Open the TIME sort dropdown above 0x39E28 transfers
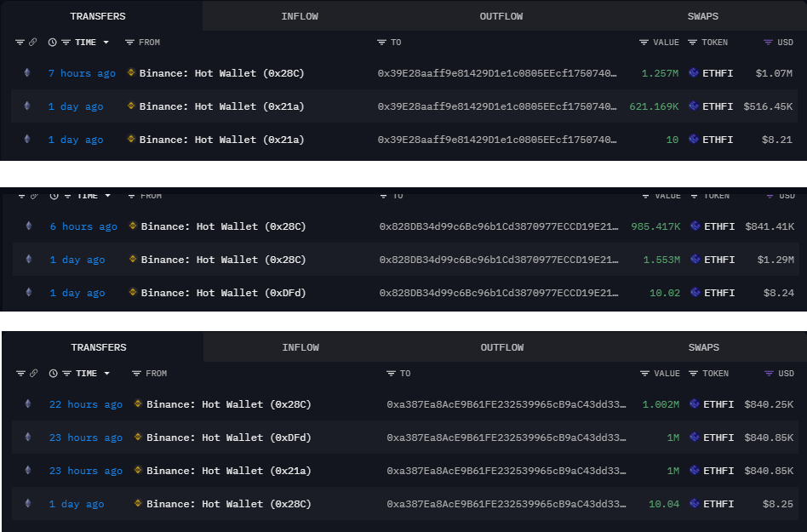This screenshot has width=807, height=532. pyautogui.click(x=106, y=43)
